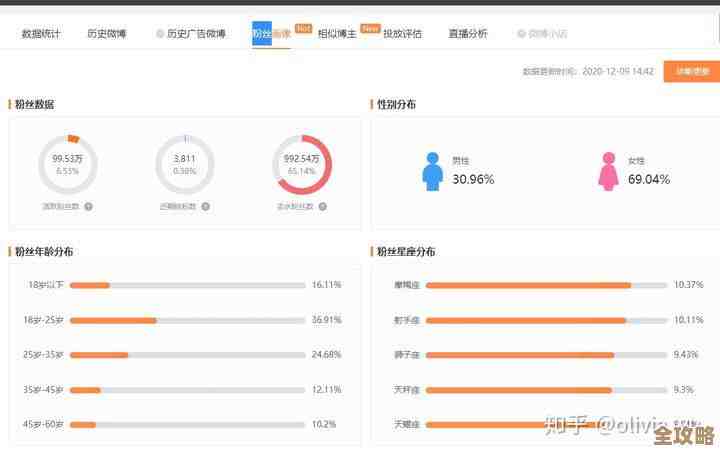Screen dimensions: 720x454
Task: Open the 投放评估 tab
Action: (402, 34)
